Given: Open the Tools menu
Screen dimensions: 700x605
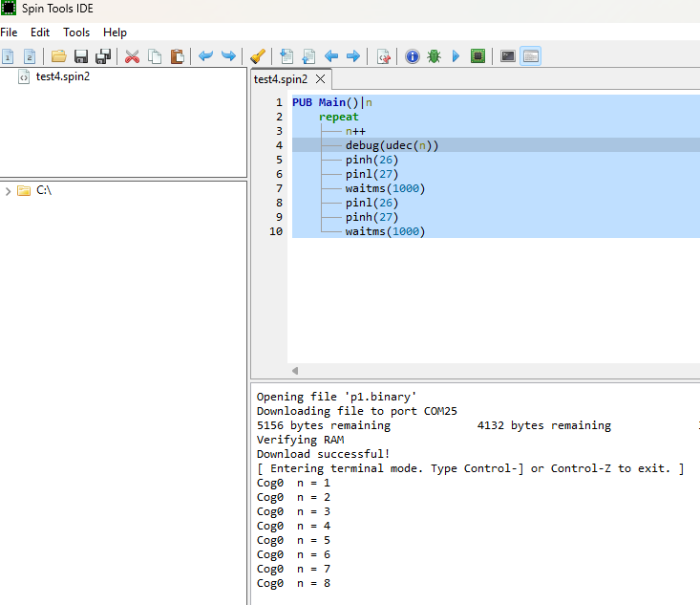Looking at the screenshot, I should 76,32.
